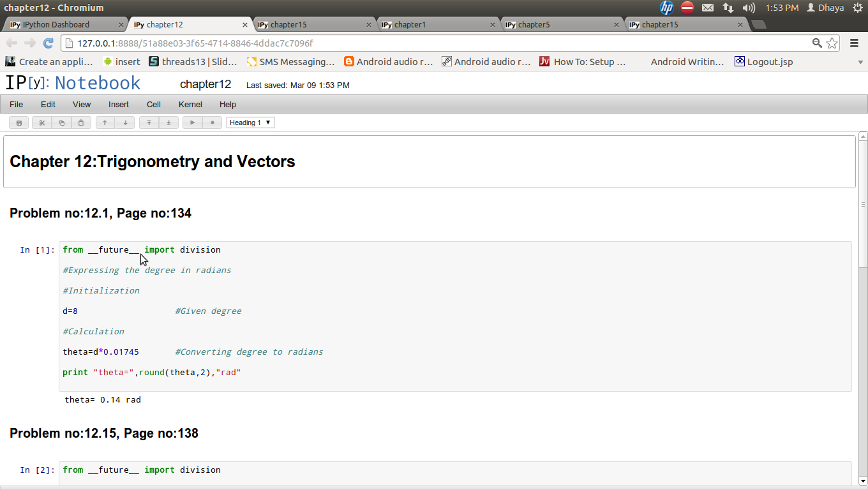Open the Heading 1 cell type dropdown

250,122
